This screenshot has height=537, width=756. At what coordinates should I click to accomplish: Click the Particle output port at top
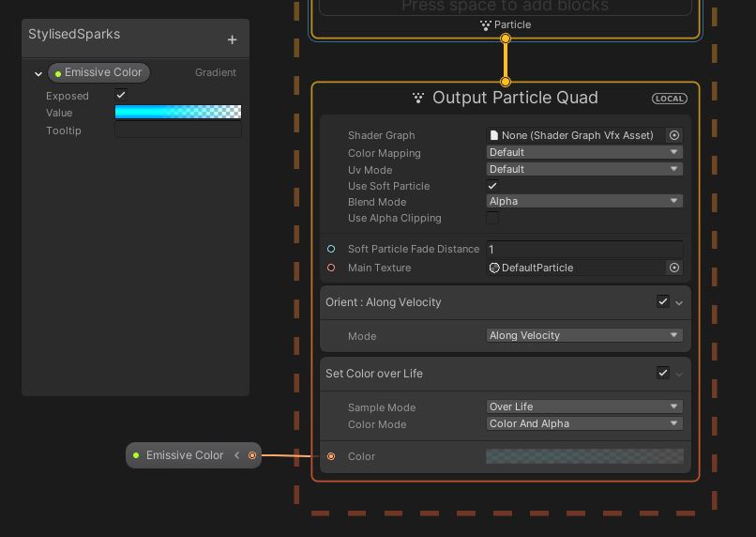coord(506,38)
